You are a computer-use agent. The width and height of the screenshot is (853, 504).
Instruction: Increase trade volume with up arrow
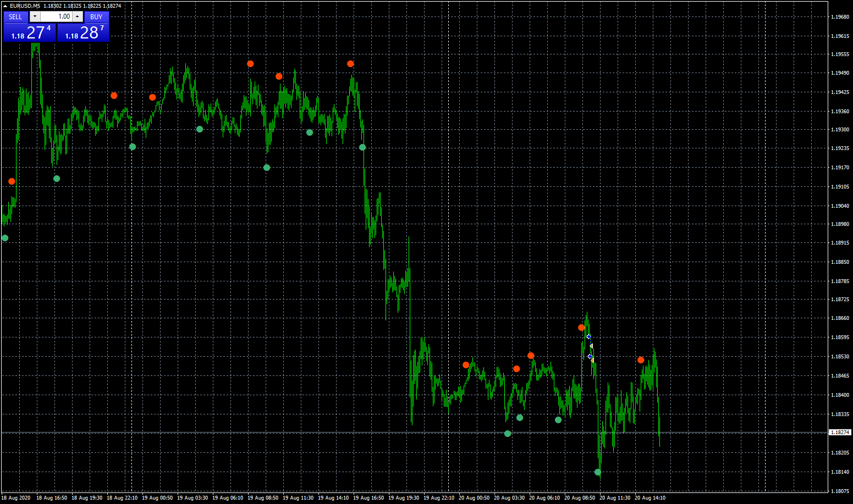pos(78,17)
